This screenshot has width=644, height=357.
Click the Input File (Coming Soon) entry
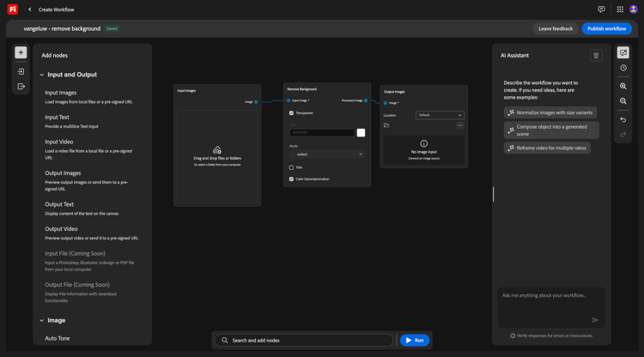click(x=90, y=261)
